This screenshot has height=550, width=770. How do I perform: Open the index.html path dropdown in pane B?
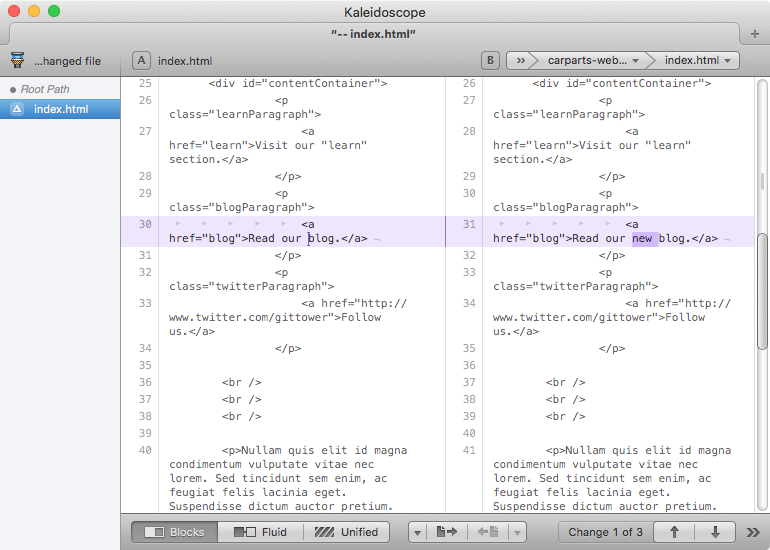pyautogui.click(x=699, y=61)
